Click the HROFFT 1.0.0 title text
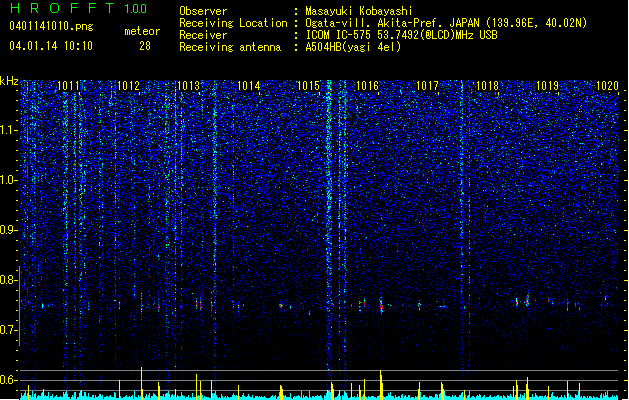Screen dimensions: 629x400 pos(78,8)
